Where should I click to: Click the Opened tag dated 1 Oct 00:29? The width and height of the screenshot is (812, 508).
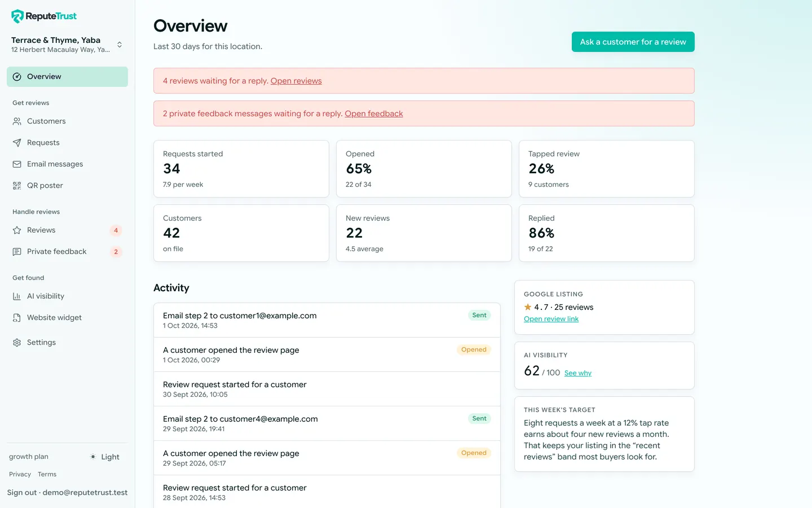point(474,350)
